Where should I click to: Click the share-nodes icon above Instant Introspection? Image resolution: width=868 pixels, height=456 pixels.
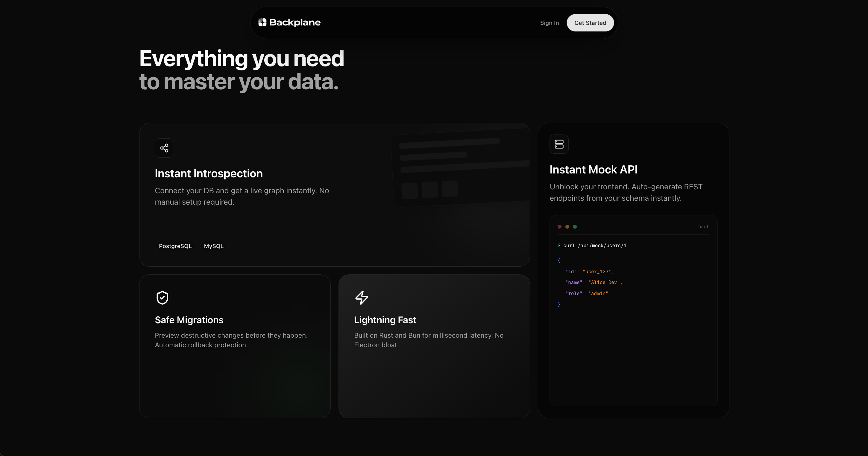coord(164,148)
